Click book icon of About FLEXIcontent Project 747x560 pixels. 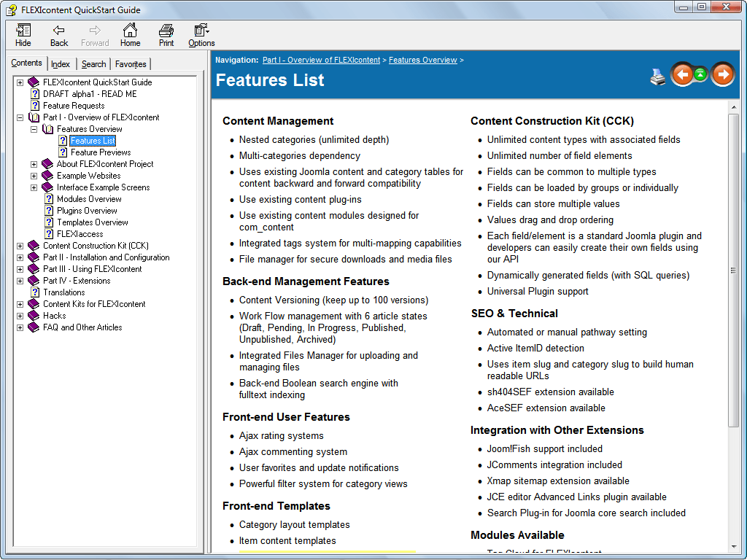47,164
